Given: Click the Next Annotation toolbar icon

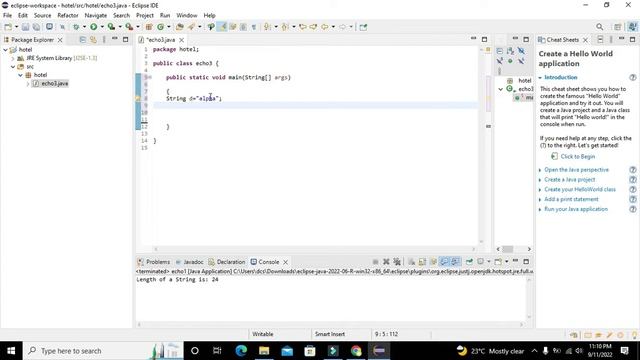Looking at the screenshot, I should 267,27.
